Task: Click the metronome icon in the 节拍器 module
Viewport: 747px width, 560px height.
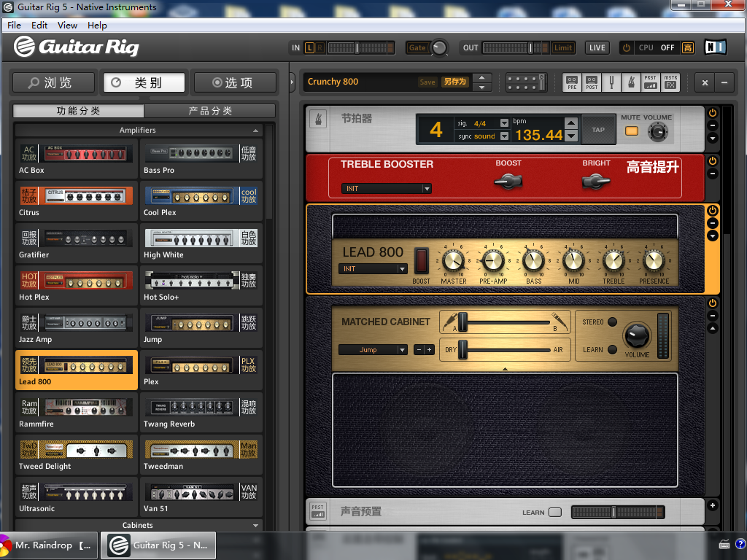Action: coord(319,119)
